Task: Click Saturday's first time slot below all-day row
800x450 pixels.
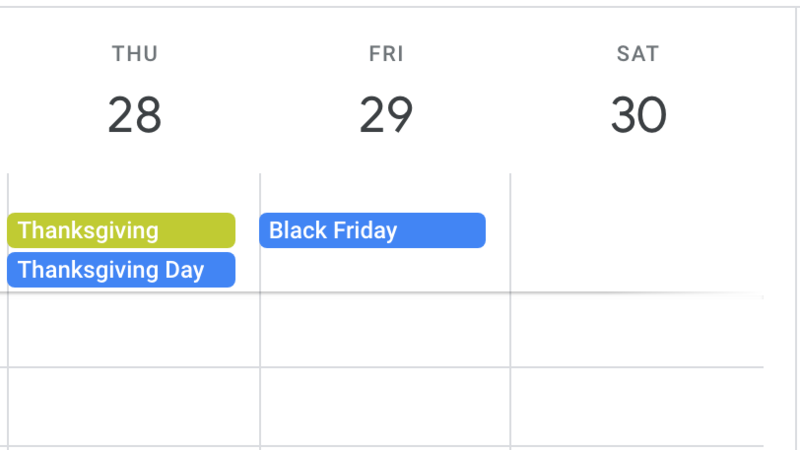Action: [x=636, y=330]
